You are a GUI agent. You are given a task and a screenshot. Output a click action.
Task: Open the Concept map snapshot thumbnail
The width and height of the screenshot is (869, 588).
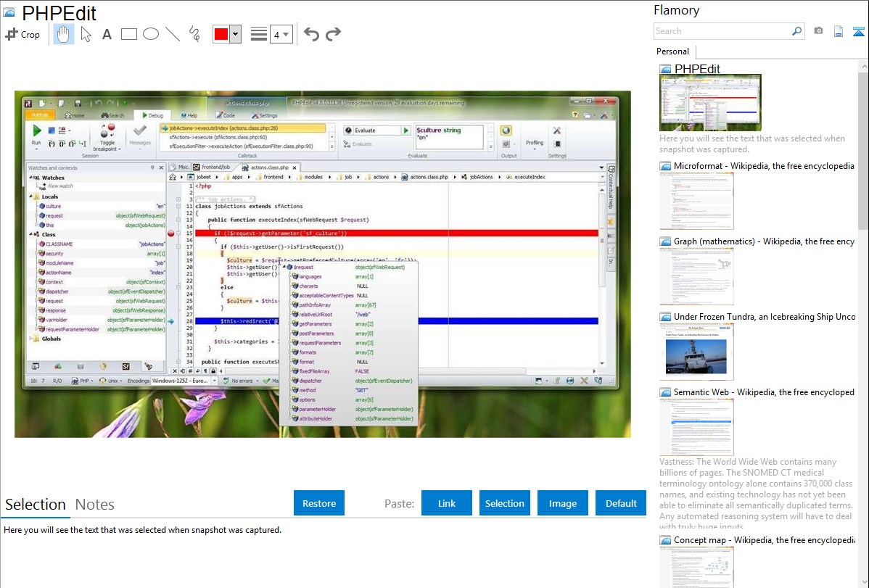(x=696, y=567)
